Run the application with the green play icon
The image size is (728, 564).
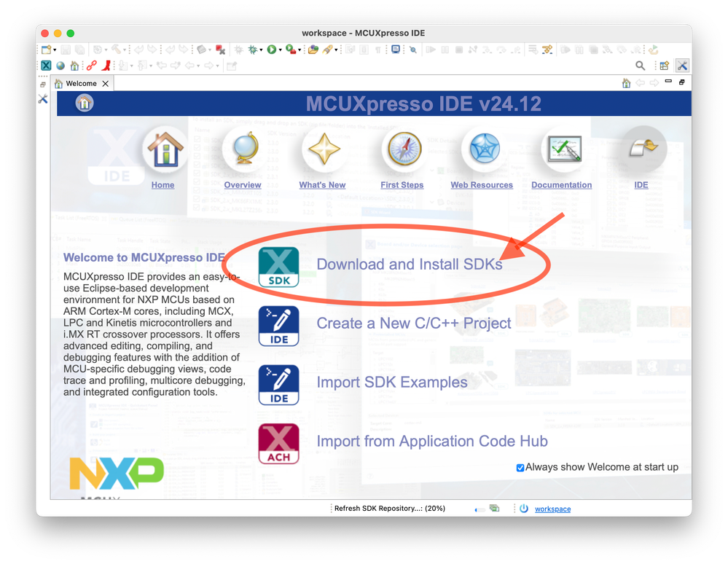(x=272, y=50)
